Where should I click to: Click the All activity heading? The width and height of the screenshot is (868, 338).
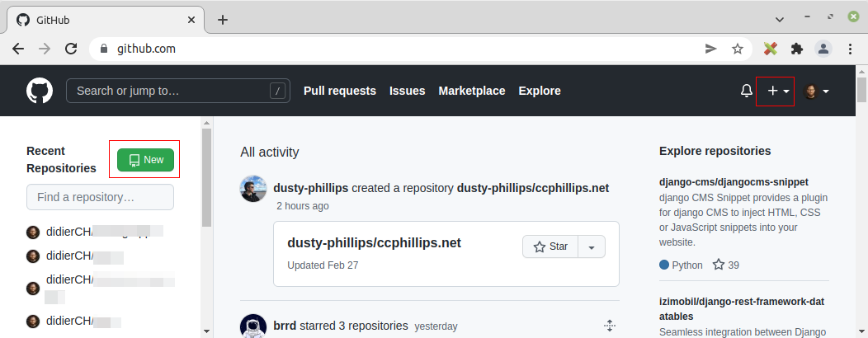pyautogui.click(x=270, y=152)
